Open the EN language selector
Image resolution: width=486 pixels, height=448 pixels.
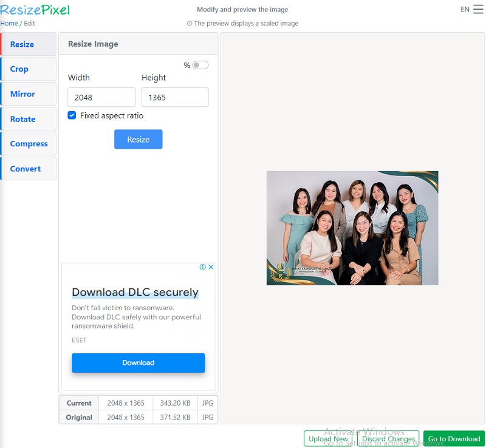pos(465,10)
